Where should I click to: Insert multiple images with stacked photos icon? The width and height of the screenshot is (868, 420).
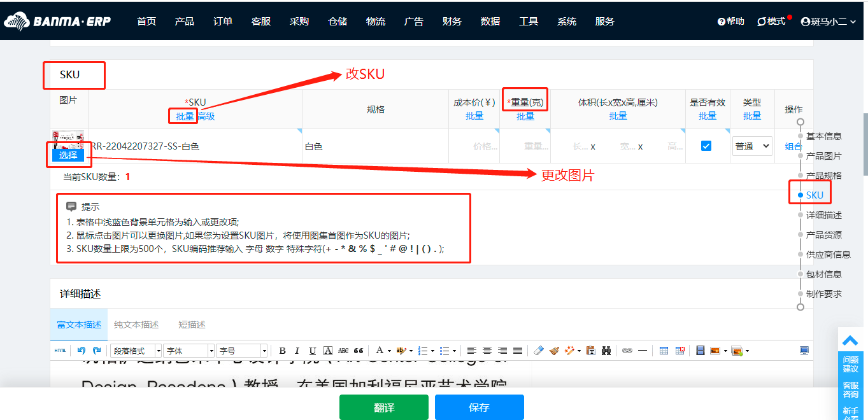pos(737,351)
